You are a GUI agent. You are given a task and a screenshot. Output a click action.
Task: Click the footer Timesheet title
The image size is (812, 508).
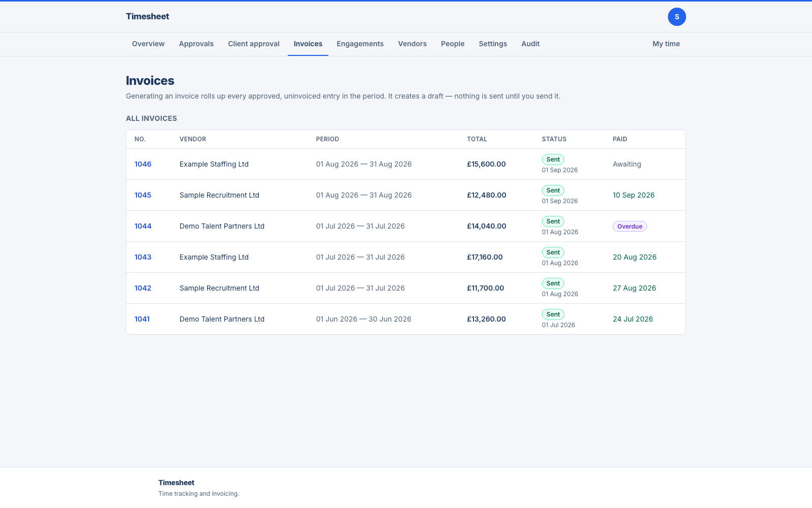pyautogui.click(x=176, y=483)
